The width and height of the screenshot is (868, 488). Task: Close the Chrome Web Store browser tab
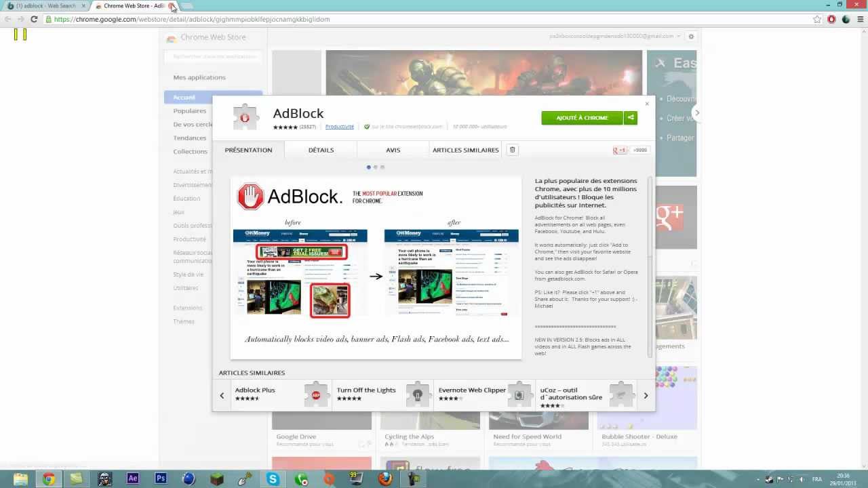(x=172, y=6)
